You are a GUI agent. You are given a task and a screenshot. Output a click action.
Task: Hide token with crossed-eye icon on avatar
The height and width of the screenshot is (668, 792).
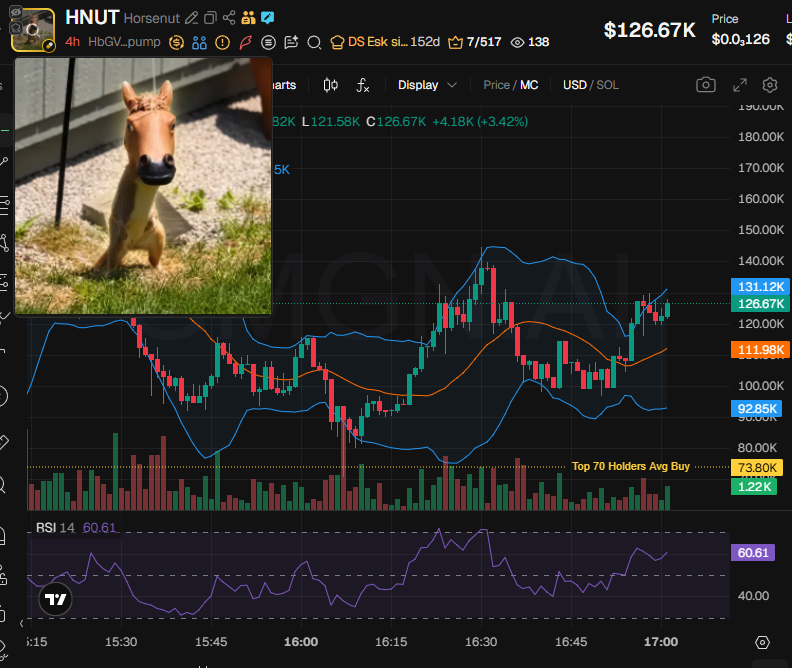point(16,12)
